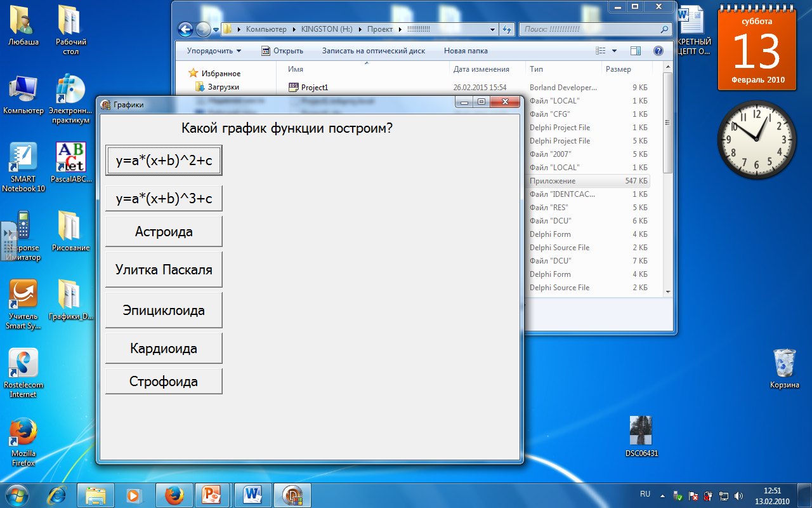This screenshot has width=812, height=508.
Task: Open Response Имитатор desktop icon
Action: pyautogui.click(x=23, y=236)
